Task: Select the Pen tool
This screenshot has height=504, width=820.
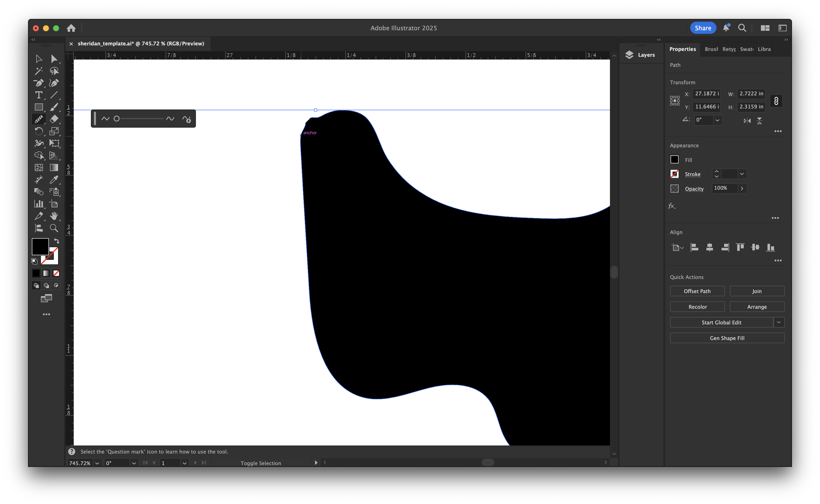Action: coord(39,83)
